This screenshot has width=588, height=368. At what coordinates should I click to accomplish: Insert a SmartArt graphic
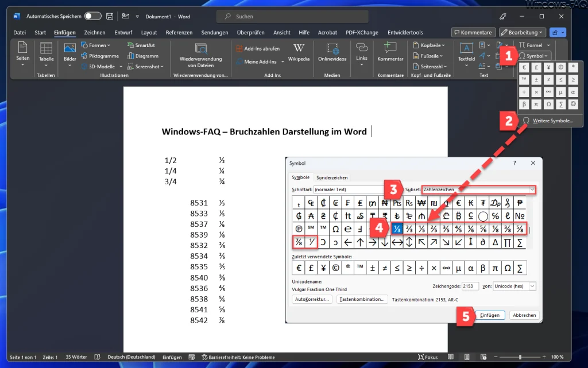141,45
